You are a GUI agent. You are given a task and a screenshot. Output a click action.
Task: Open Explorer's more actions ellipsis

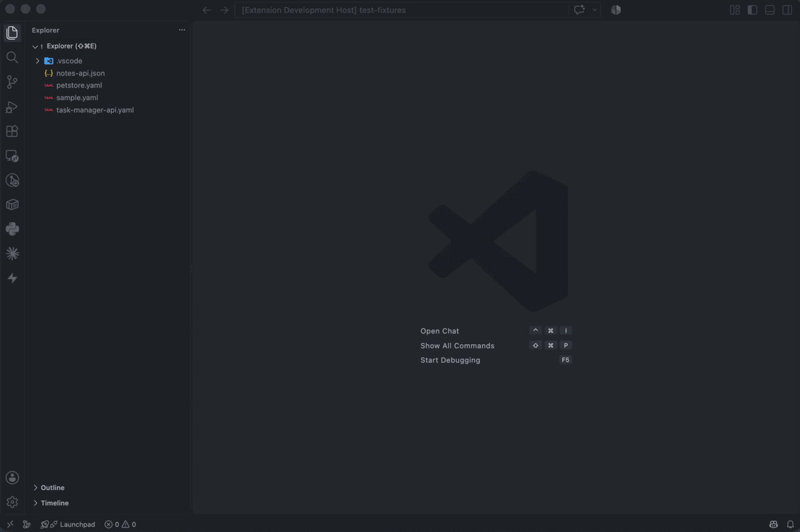tap(182, 30)
